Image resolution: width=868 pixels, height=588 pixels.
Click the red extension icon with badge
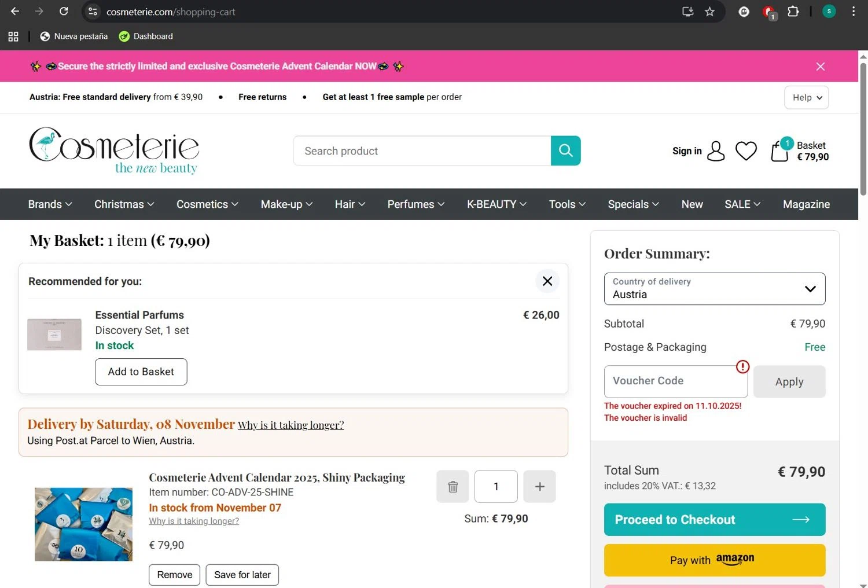coord(768,12)
